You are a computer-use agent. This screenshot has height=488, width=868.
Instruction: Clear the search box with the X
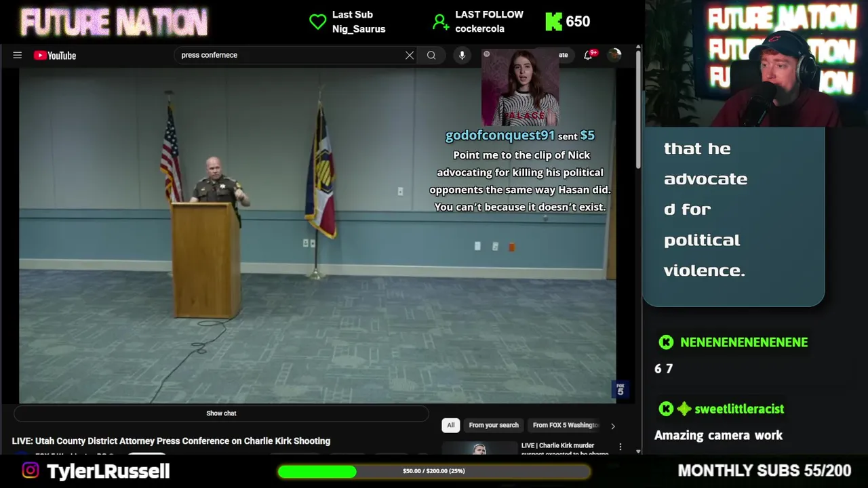pyautogui.click(x=410, y=56)
